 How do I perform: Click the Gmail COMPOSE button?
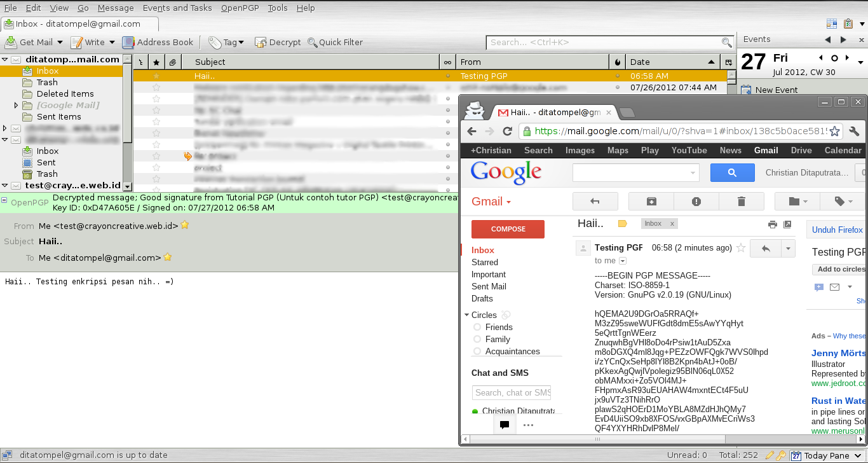coord(508,229)
